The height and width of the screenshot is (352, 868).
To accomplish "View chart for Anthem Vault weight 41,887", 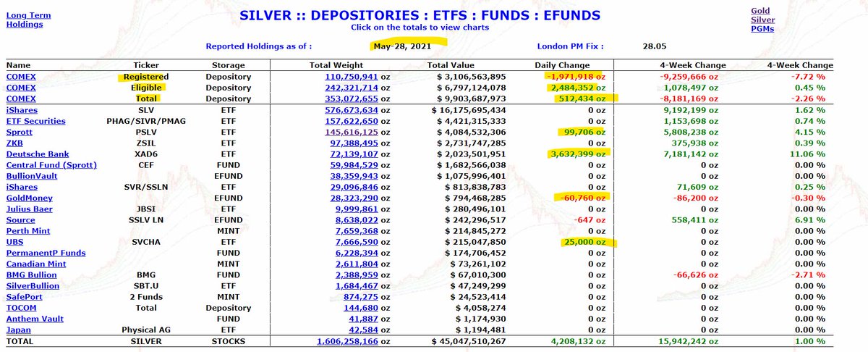I will click(363, 319).
